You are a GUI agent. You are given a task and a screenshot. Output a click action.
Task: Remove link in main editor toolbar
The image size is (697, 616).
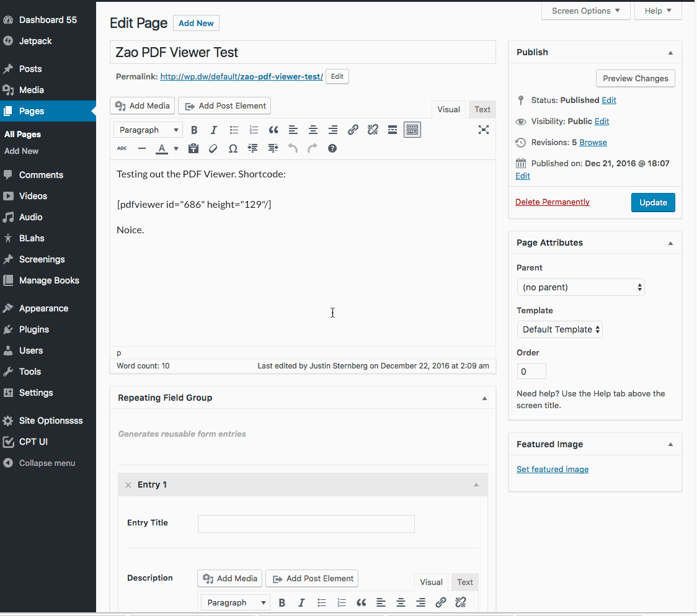click(x=373, y=130)
